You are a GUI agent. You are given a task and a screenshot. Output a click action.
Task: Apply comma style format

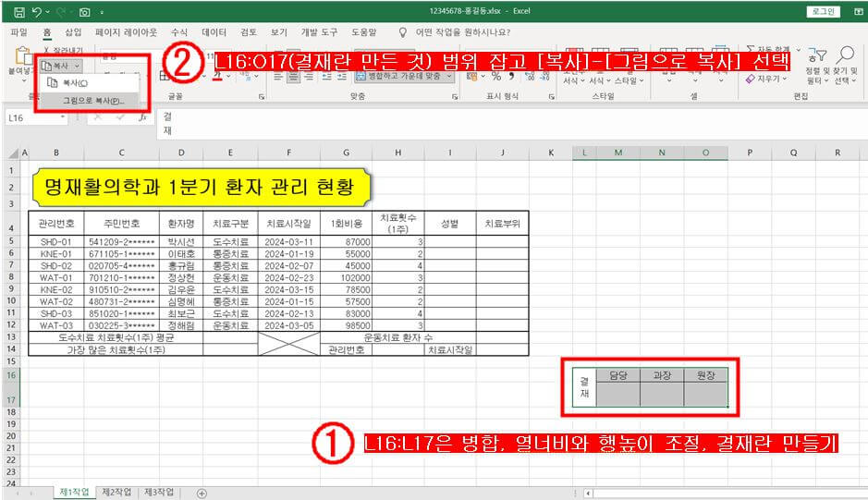pyautogui.click(x=512, y=76)
